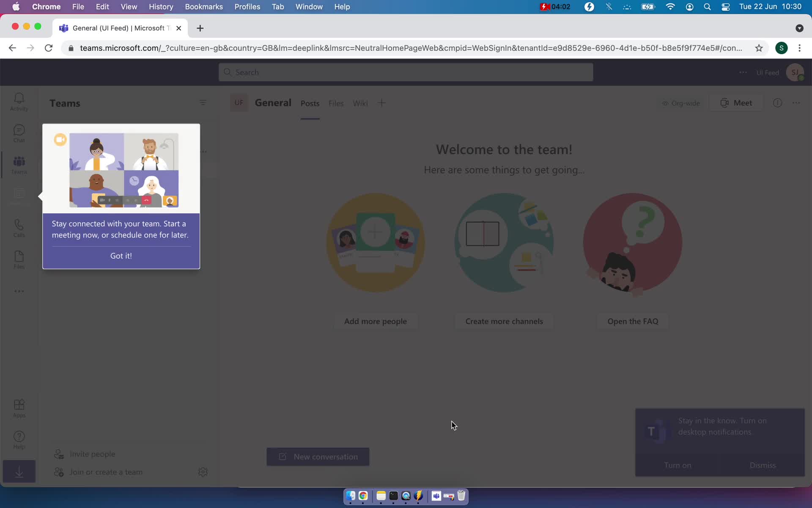Expand General channel tabs menu
The width and height of the screenshot is (812, 508).
point(381,103)
